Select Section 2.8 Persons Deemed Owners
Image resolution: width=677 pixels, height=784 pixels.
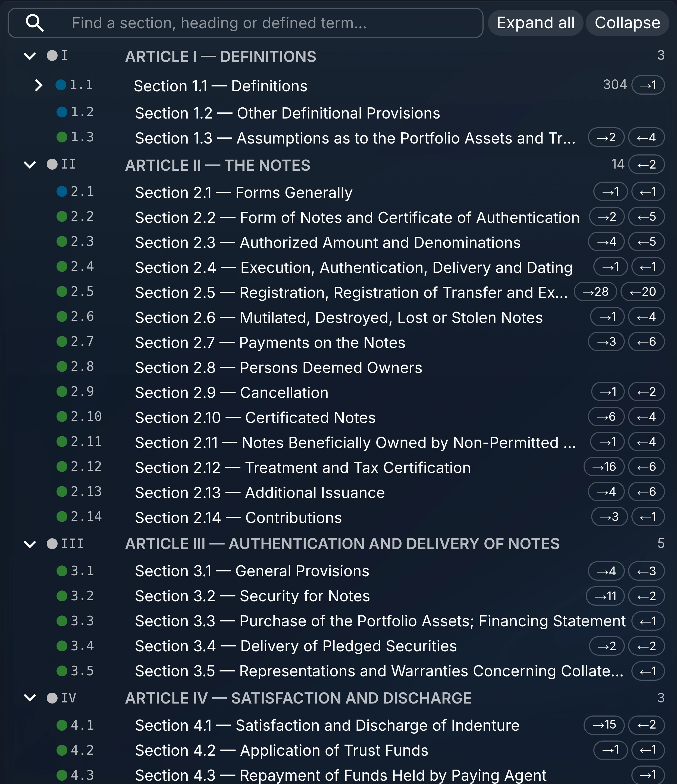(278, 368)
